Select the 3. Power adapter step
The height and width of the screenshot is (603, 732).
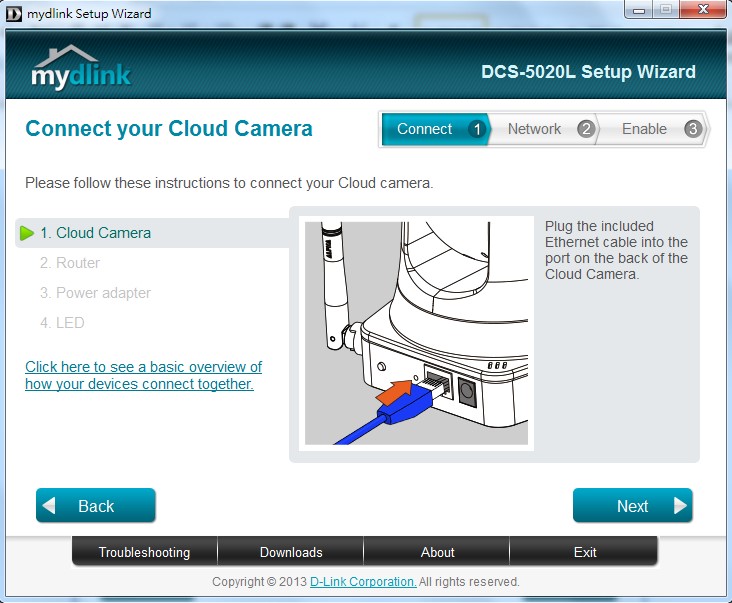click(x=95, y=293)
